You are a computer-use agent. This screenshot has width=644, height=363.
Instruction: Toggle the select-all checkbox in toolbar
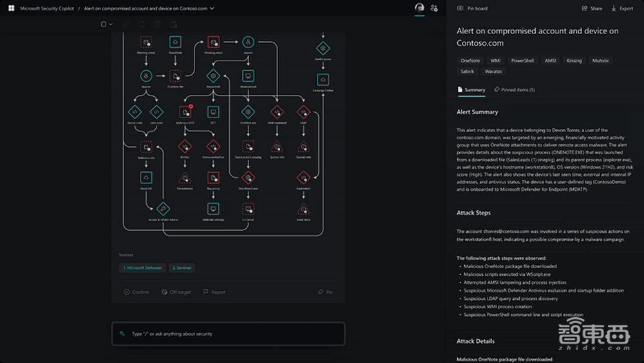click(104, 25)
